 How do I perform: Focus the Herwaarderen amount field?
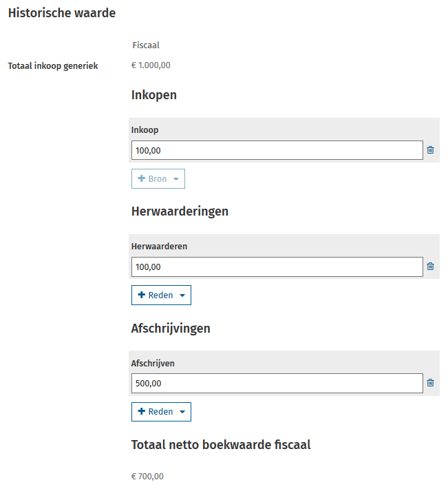(277, 267)
